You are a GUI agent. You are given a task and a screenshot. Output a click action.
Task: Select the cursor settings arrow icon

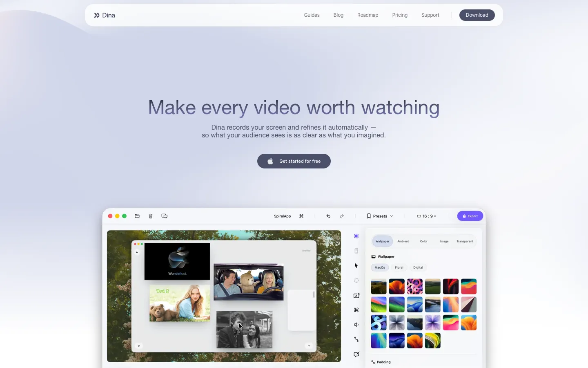point(356,266)
